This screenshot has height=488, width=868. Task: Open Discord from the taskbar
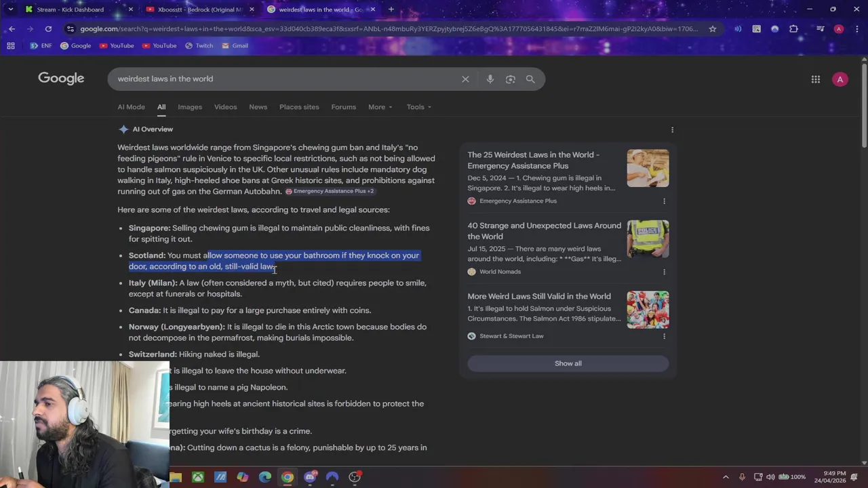click(310, 477)
